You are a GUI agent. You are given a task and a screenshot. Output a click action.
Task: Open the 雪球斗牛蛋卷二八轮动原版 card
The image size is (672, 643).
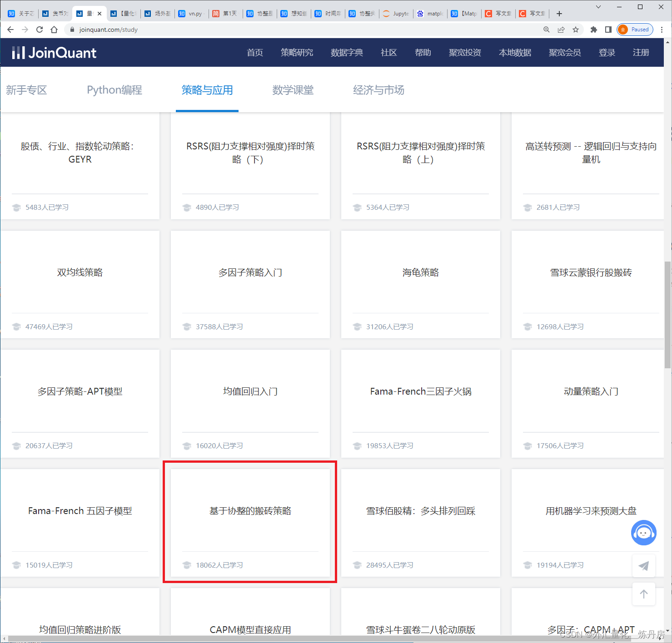(x=421, y=612)
